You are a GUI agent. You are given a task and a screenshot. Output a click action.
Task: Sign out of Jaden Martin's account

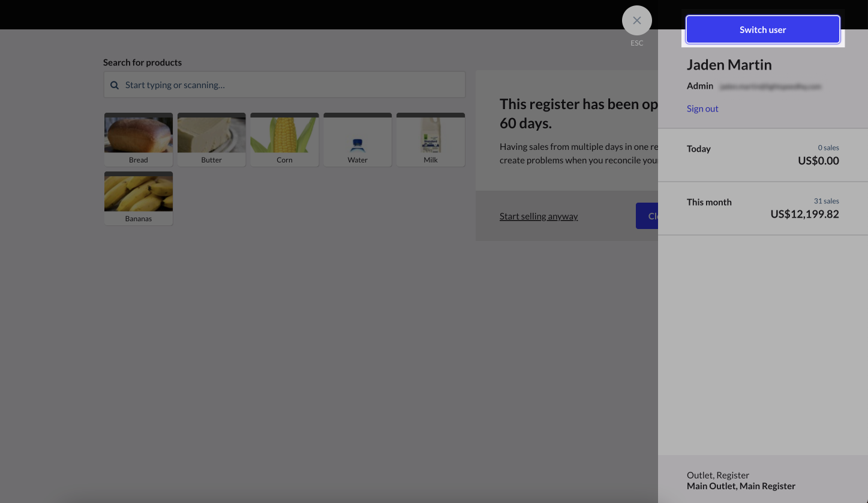pos(702,109)
